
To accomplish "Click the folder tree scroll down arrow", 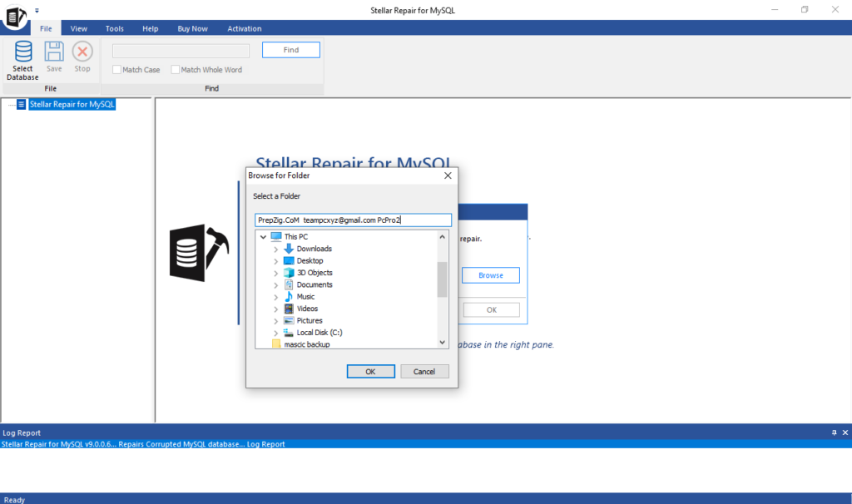I will (443, 342).
